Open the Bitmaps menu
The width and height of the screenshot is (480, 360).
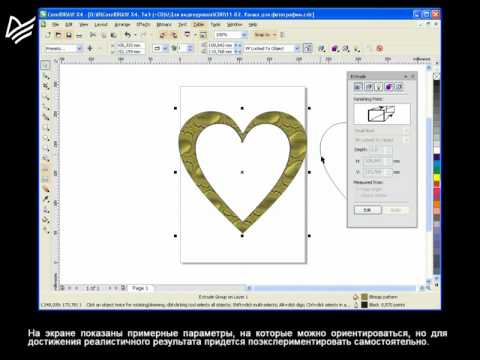(x=164, y=25)
